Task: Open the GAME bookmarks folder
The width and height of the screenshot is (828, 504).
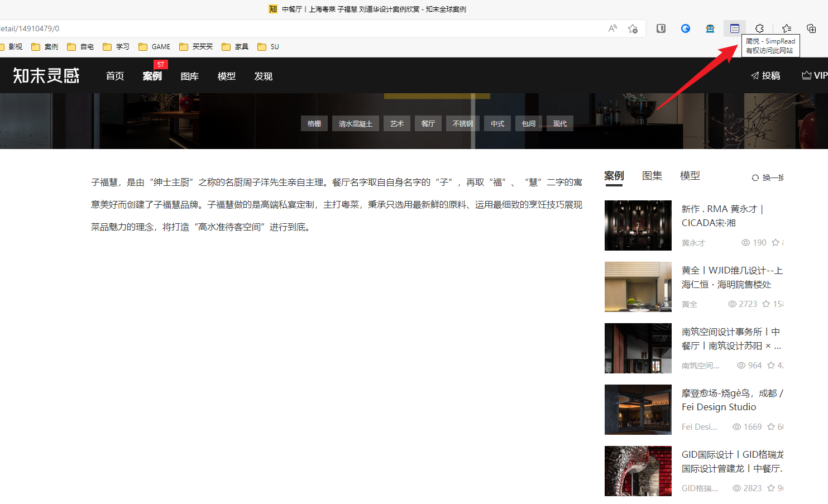Action: pos(155,47)
